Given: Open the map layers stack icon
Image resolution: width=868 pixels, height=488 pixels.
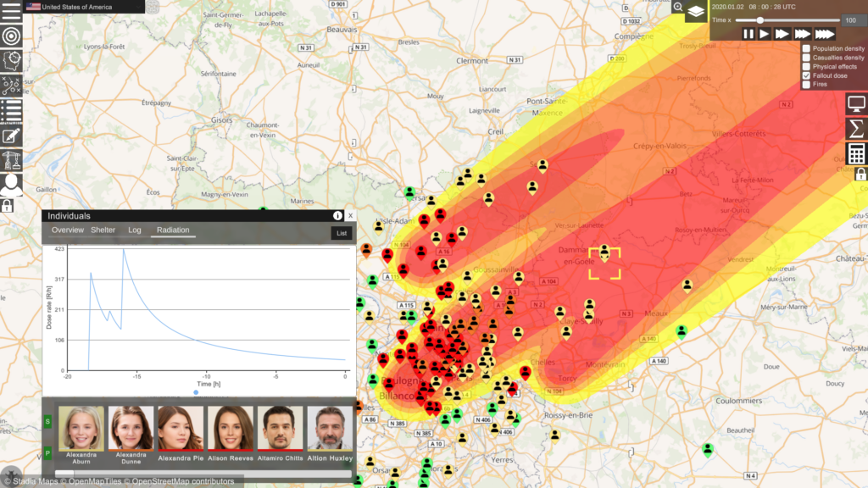Looking at the screenshot, I should (696, 11).
